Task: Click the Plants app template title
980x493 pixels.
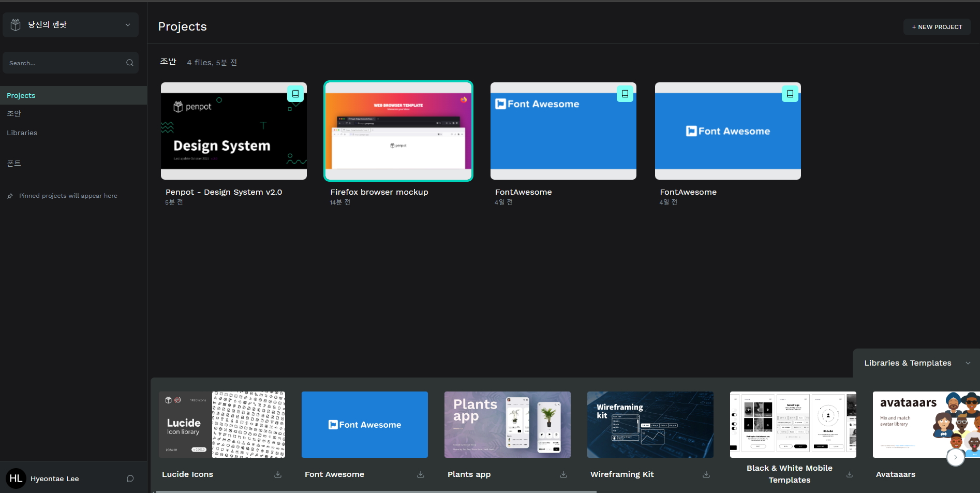Action: pos(469,474)
